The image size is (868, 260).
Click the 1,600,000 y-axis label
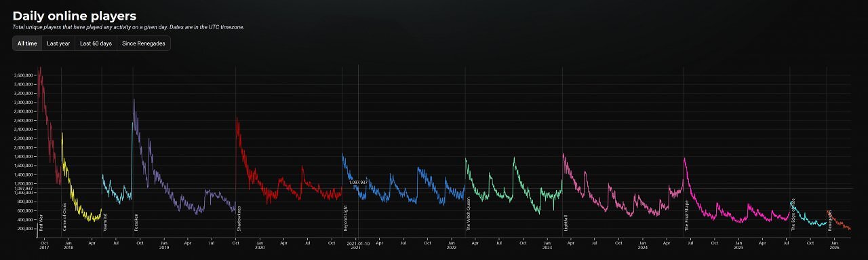(x=23, y=166)
